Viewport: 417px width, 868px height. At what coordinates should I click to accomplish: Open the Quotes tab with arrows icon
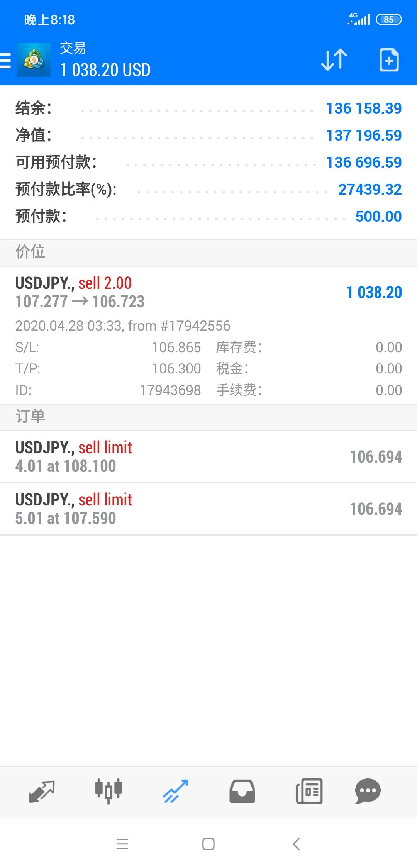tap(42, 791)
